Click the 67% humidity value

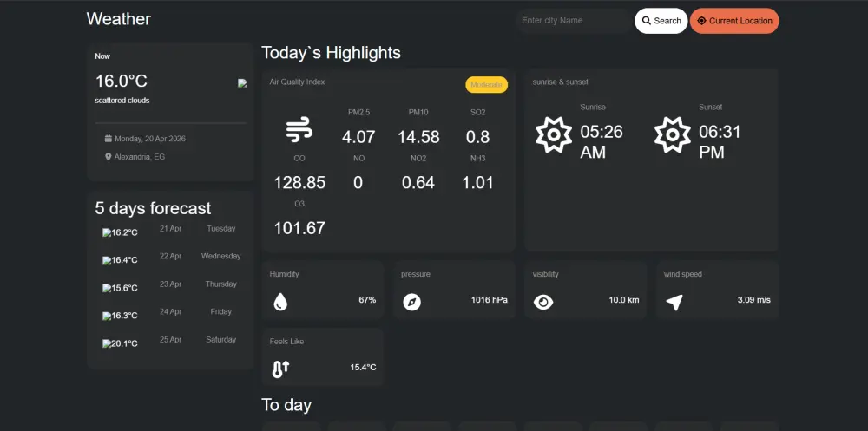click(x=367, y=300)
